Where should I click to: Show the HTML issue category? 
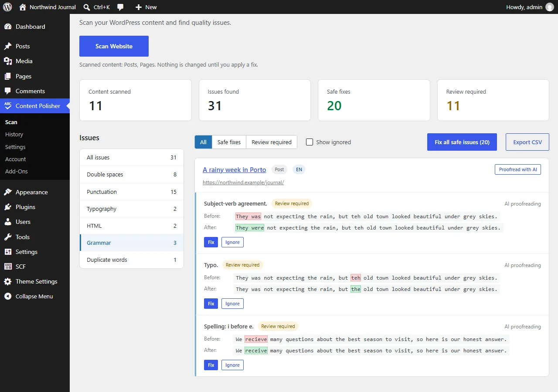click(x=132, y=226)
